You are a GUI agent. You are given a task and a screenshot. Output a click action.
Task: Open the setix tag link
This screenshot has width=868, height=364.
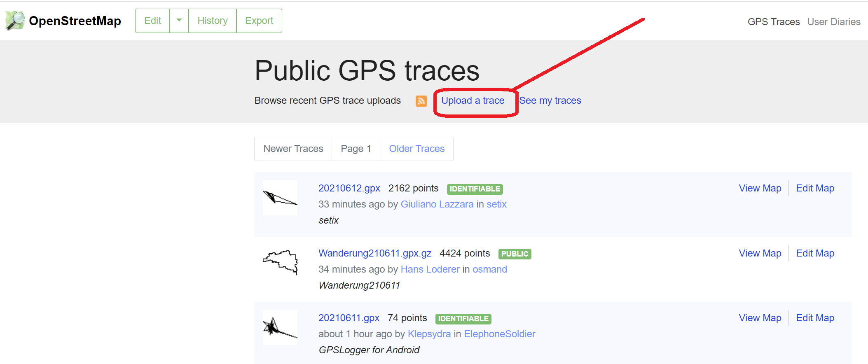point(496,204)
